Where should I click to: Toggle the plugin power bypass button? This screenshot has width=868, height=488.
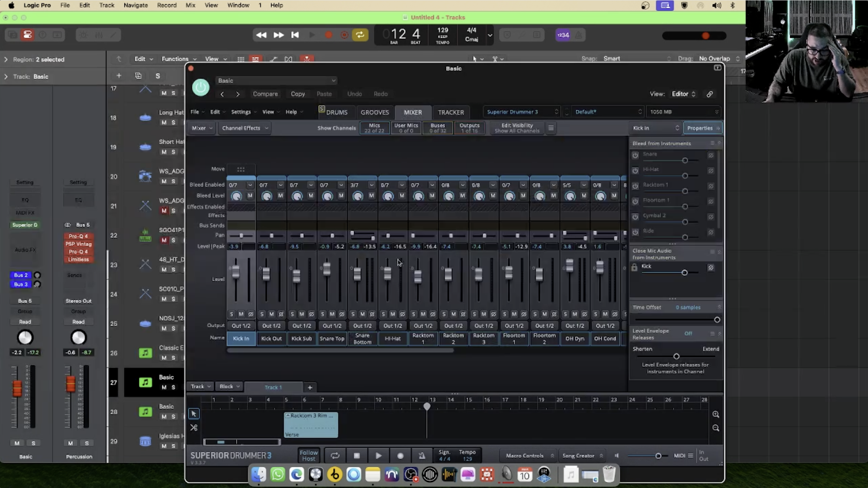[x=200, y=87]
